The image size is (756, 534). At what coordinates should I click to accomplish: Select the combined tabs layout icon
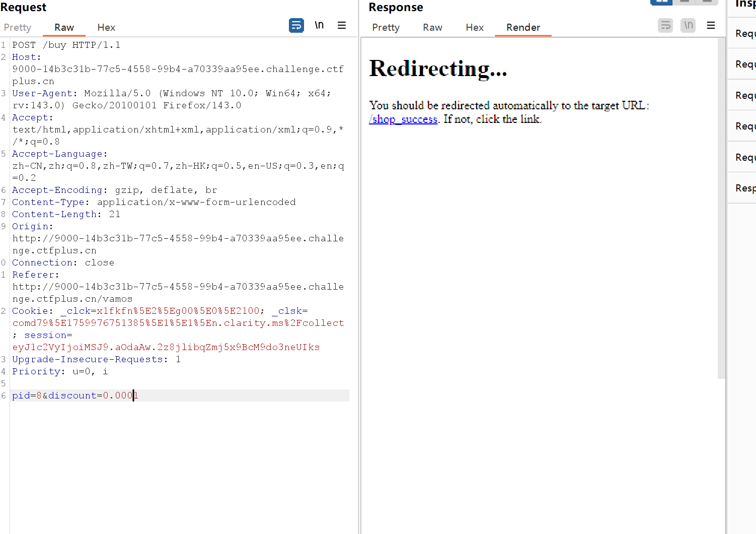(707, 2)
